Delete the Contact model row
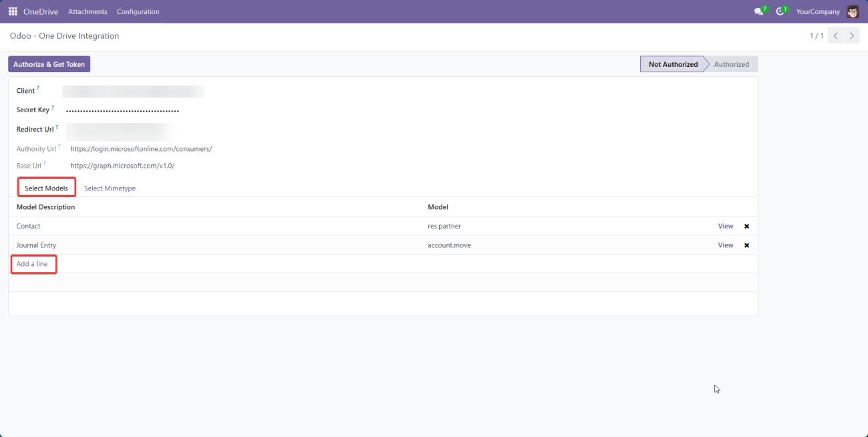 746,227
